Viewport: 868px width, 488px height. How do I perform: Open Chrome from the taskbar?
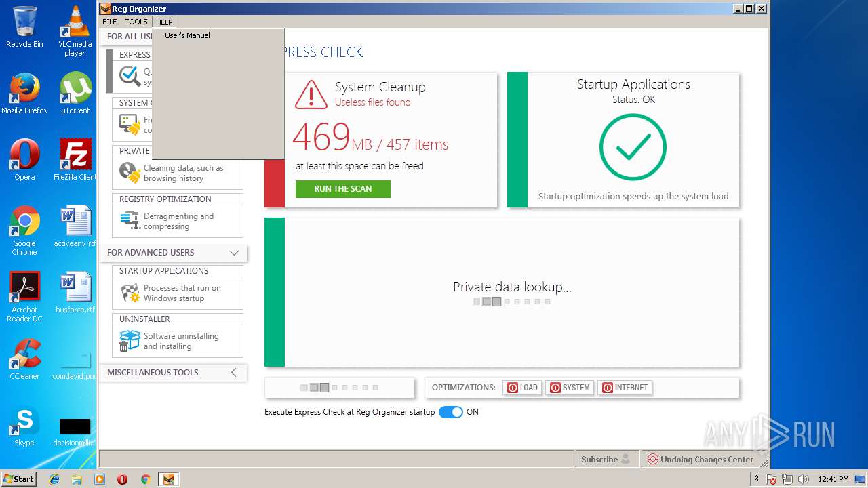pyautogui.click(x=145, y=479)
